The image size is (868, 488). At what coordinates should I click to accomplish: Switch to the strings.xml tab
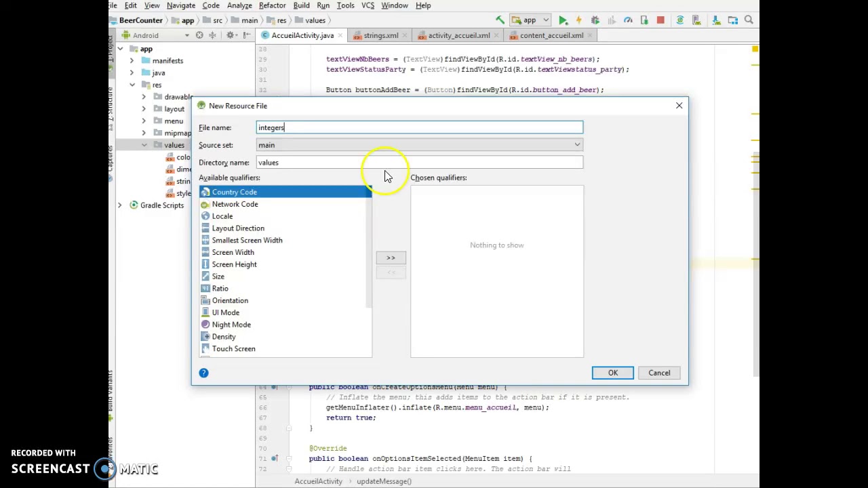(x=380, y=35)
